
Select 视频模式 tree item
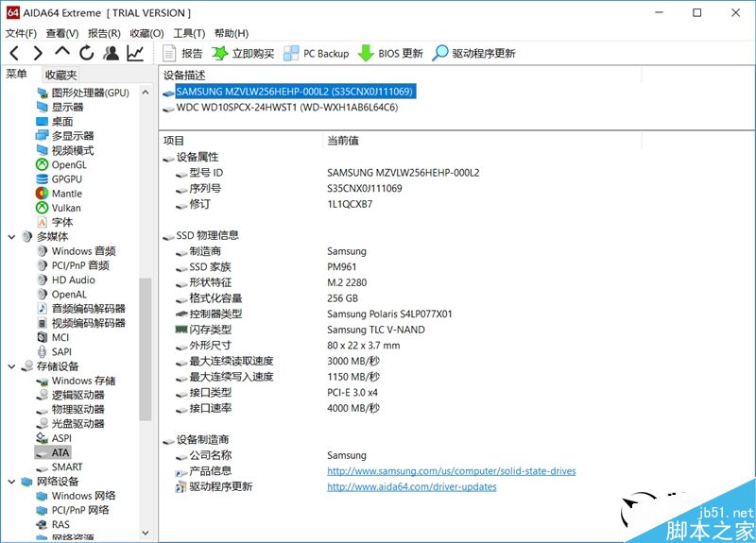[x=65, y=150]
